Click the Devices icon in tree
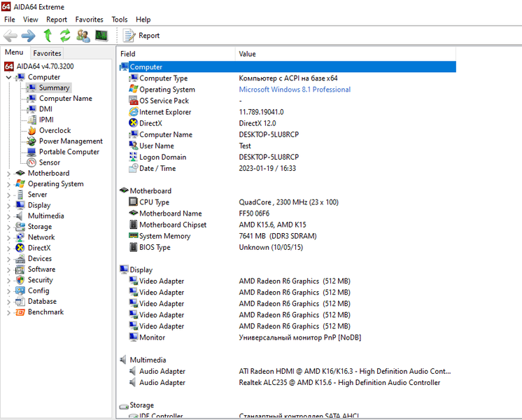The height and width of the screenshot is (420, 522). coord(20,258)
